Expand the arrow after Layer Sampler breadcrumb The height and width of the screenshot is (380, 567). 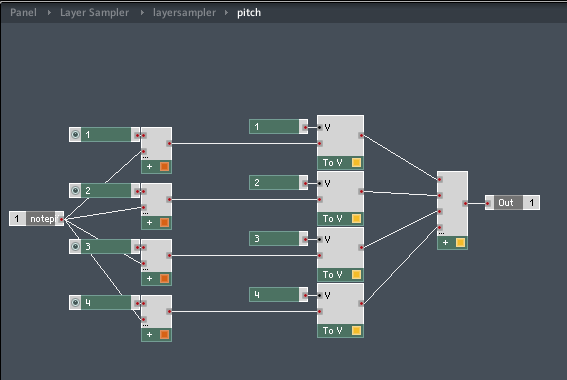tap(142, 13)
